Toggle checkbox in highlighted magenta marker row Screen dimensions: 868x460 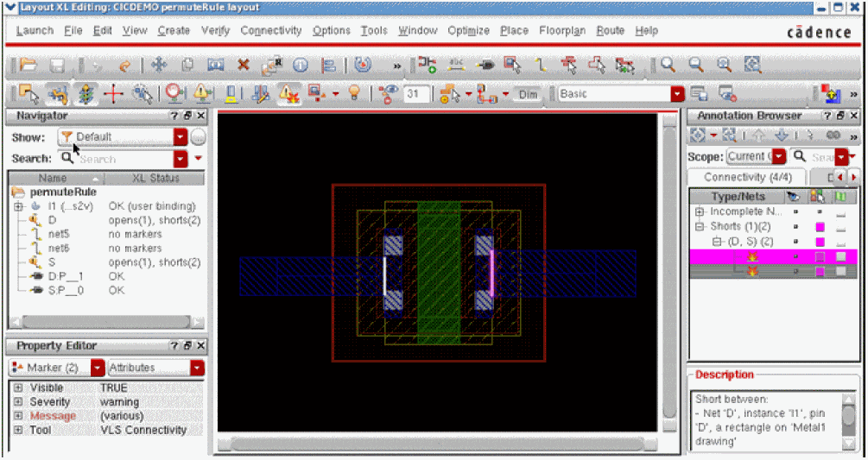click(x=841, y=256)
